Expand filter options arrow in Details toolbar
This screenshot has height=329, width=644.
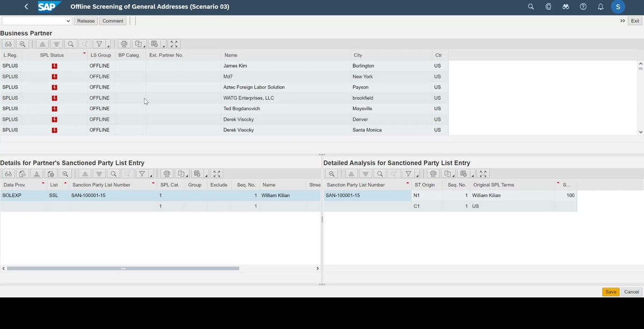[x=151, y=176]
